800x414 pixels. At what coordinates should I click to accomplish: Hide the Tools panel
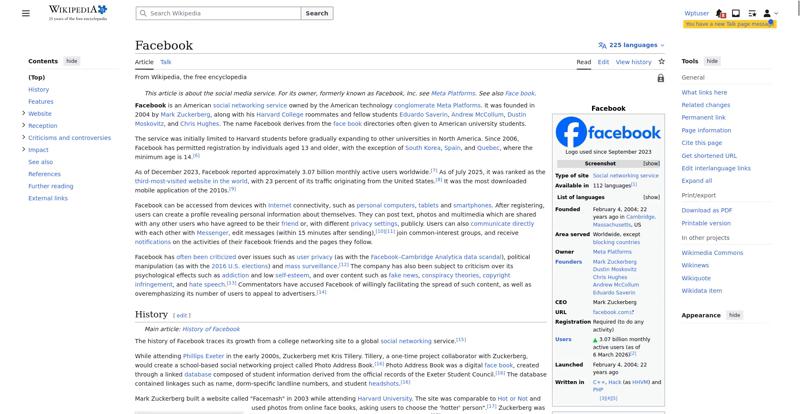tap(712, 61)
